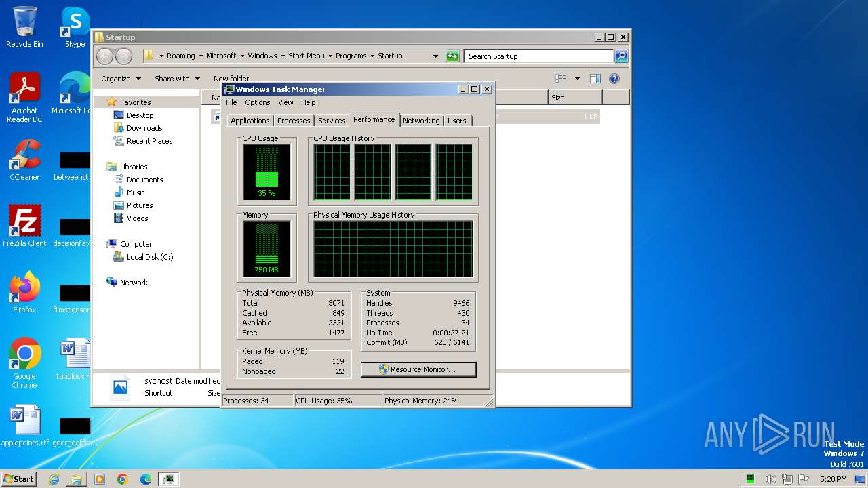This screenshot has height=488, width=868.
Task: Click Start Menu in the address breadcrumb
Action: pyautogui.click(x=307, y=56)
